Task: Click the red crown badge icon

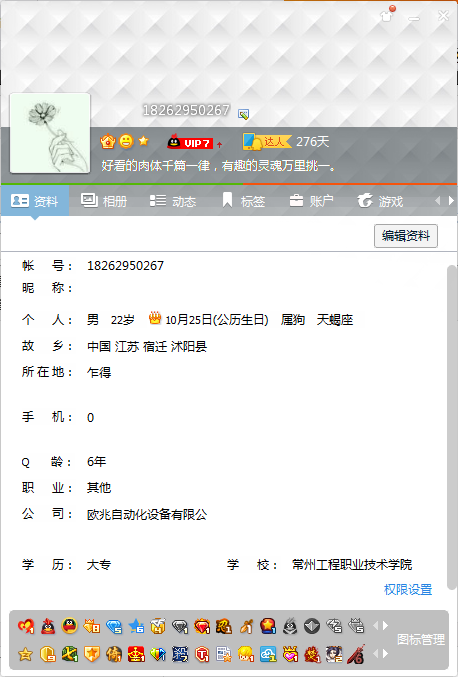Action: [136, 654]
